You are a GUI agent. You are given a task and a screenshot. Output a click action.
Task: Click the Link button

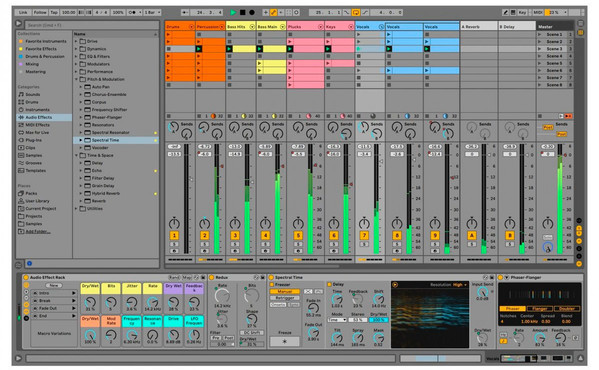pos(23,13)
